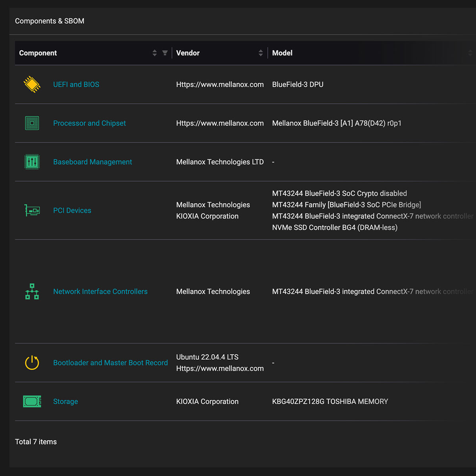Sort by the Model column arrows
Screen dimensions: 476x476
(470, 53)
